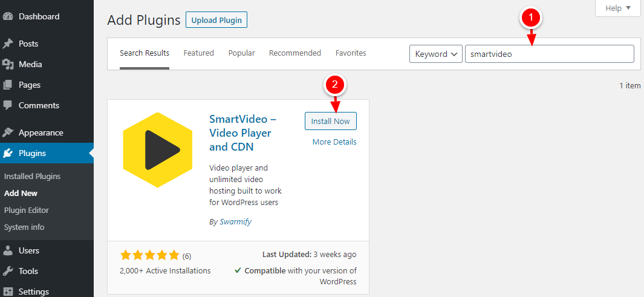
Task: Click the Upload Plugin button
Action: coord(216,20)
